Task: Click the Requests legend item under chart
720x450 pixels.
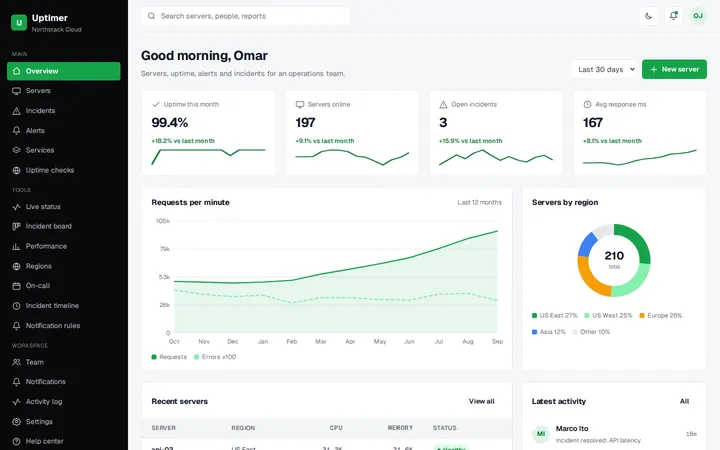Action: click(169, 357)
